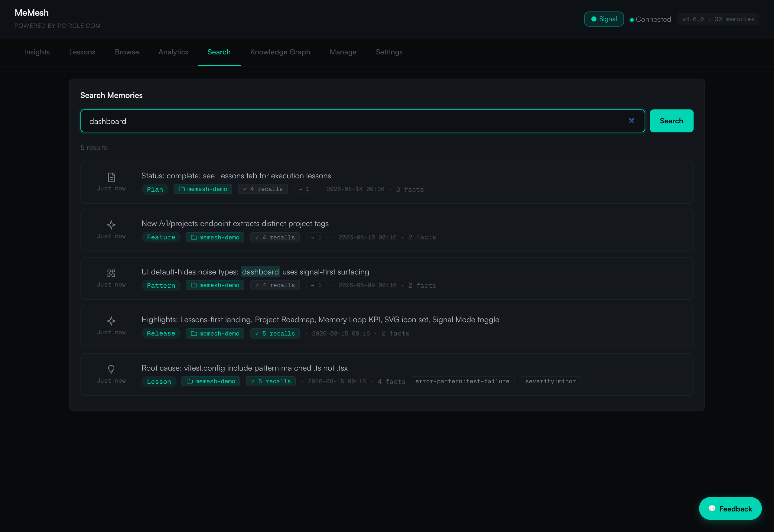Click '5 recalls' badge on the Lesson result
The height and width of the screenshot is (532, 774).
click(x=271, y=381)
